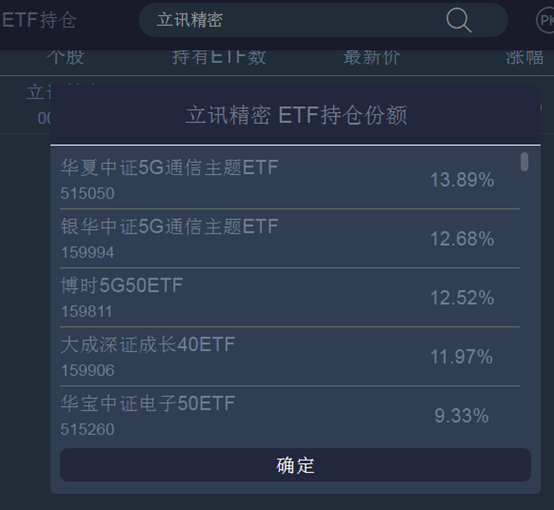Screen dimensions: 554x510
Task: Confirm dialog with 确定 button
Action: click(x=295, y=465)
